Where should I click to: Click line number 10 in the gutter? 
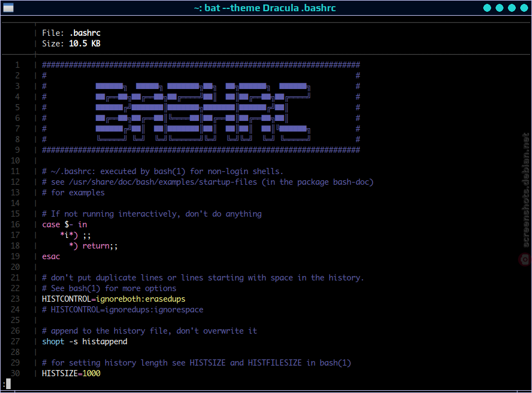15,161
